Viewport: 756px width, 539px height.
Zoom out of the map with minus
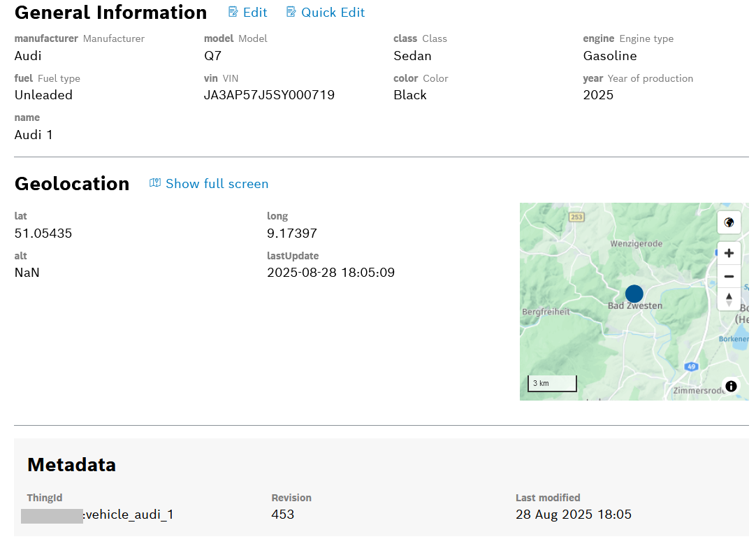[x=729, y=276]
